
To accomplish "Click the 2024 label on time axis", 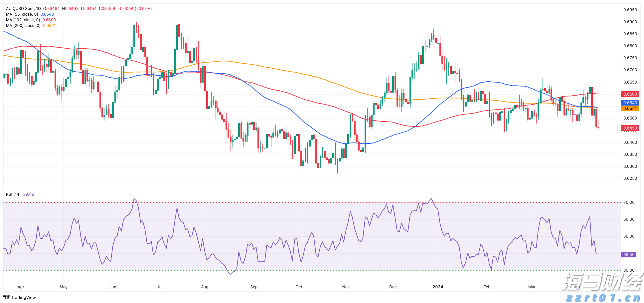I will tap(438, 287).
